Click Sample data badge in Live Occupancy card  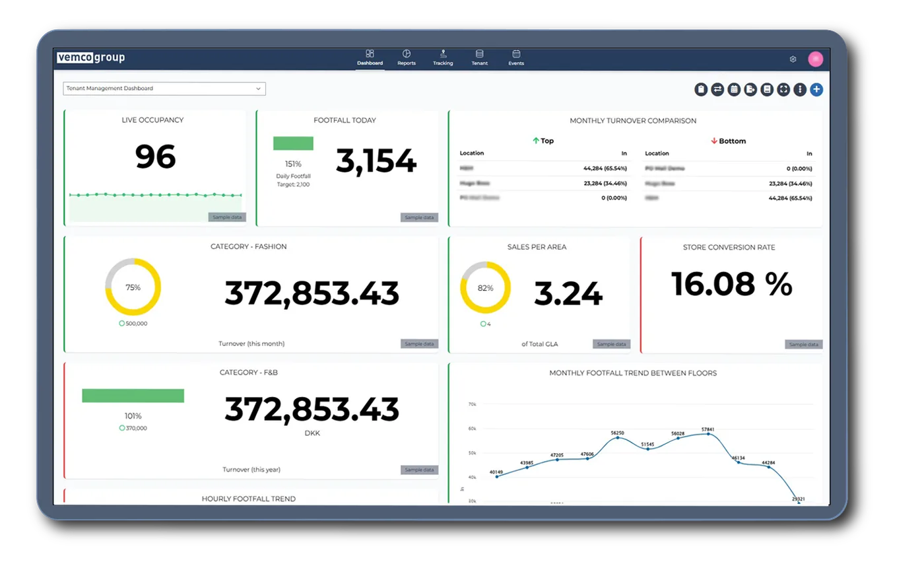227,217
